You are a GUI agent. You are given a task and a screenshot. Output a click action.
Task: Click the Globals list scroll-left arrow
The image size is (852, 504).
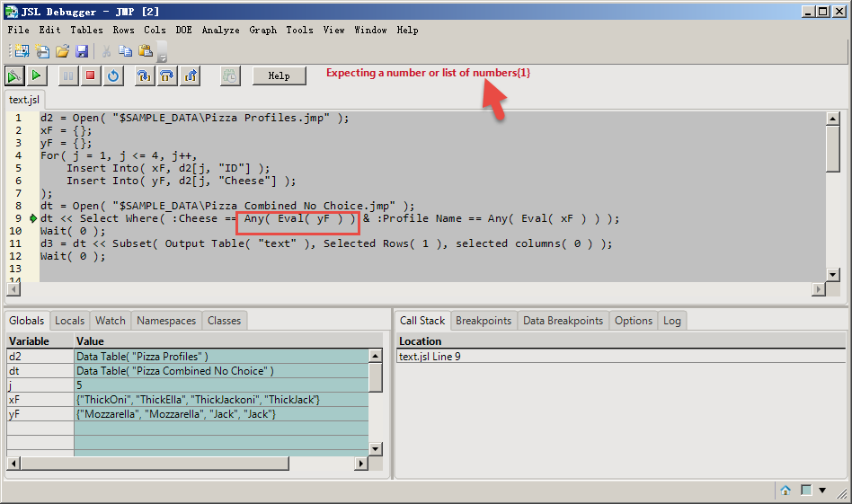pyautogui.click(x=13, y=464)
